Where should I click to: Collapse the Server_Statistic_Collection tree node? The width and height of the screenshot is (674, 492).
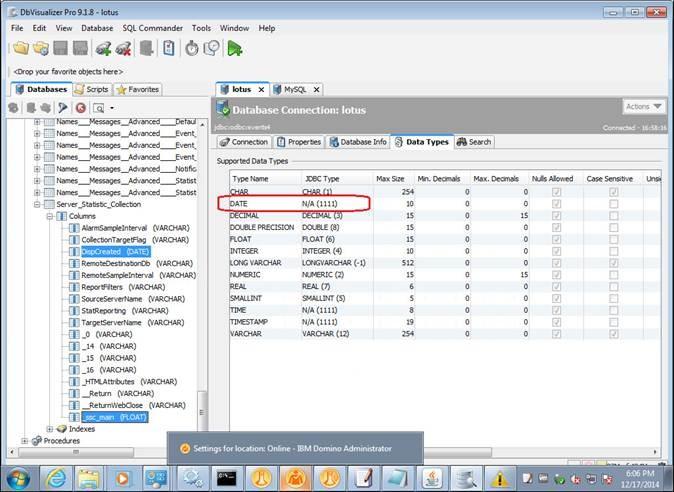pos(37,205)
